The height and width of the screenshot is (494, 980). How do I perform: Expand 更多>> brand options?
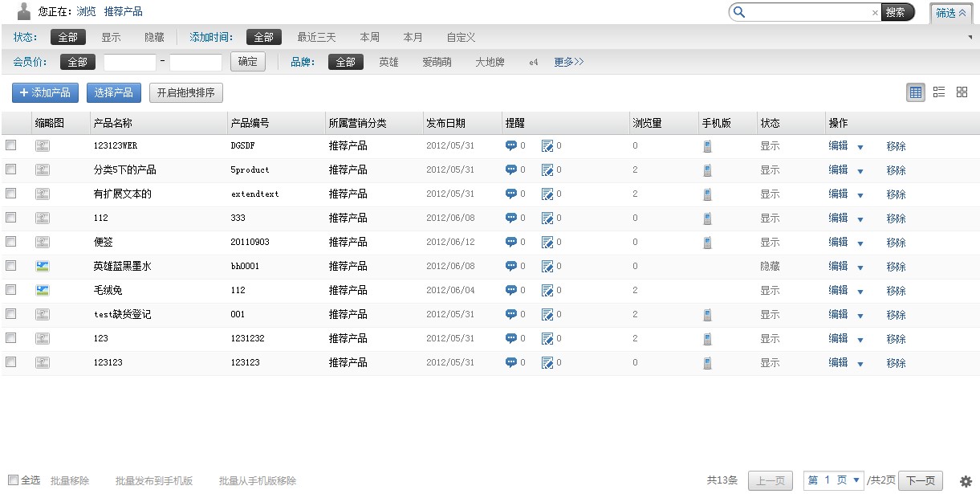568,62
